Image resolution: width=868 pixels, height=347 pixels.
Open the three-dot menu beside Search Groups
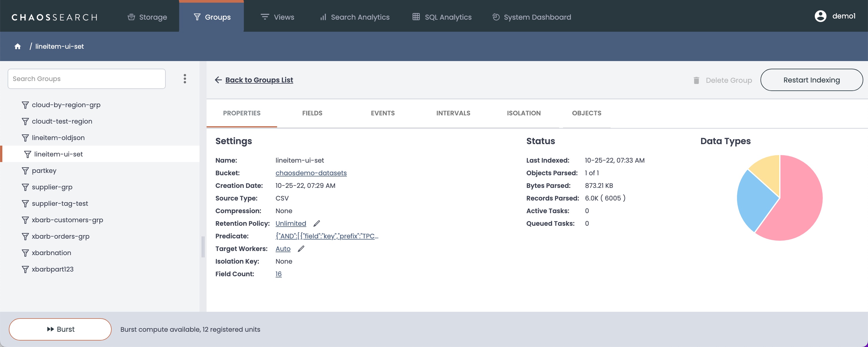tap(185, 79)
